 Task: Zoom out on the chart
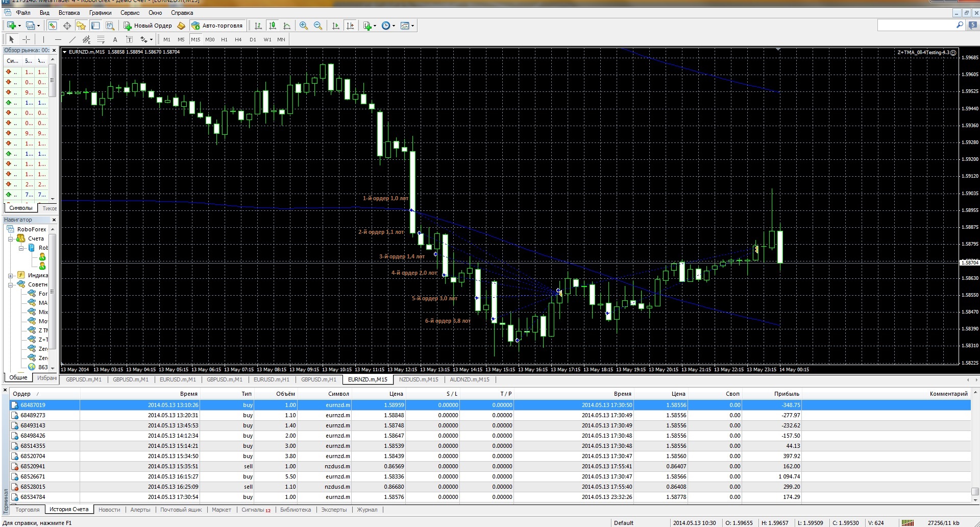coord(318,26)
